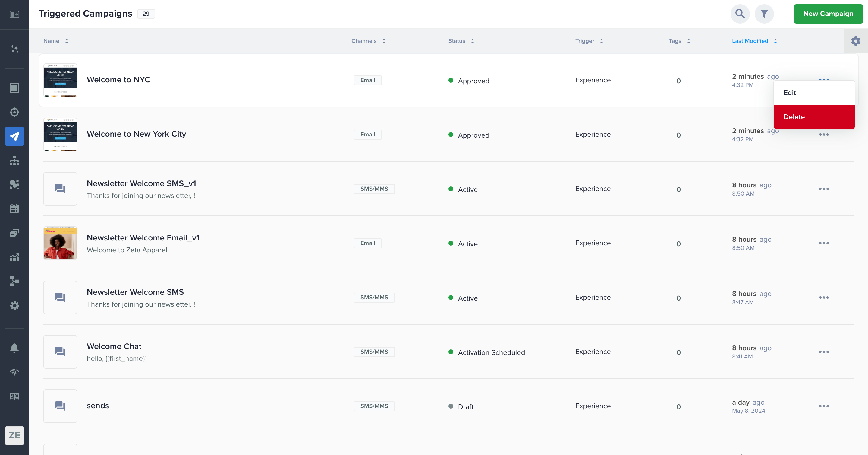868x455 pixels.
Task: Open the Welcome to New York City campaign
Action: click(136, 134)
